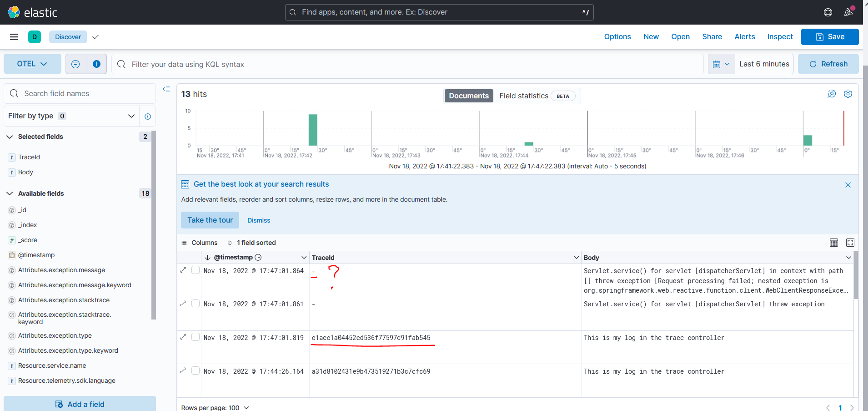Image resolution: width=868 pixels, height=411 pixels.
Task: Open chart edit visualization icon
Action: click(x=832, y=94)
